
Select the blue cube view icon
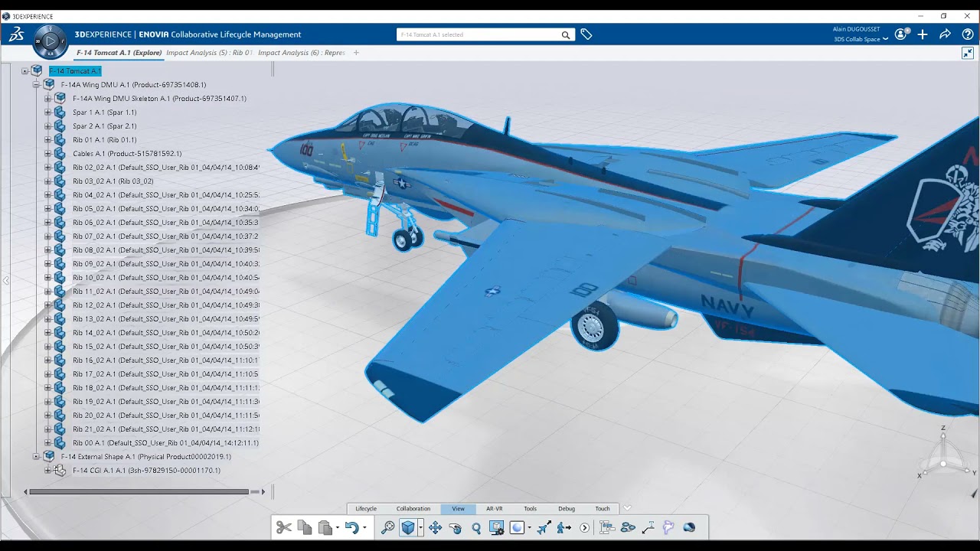(408, 527)
